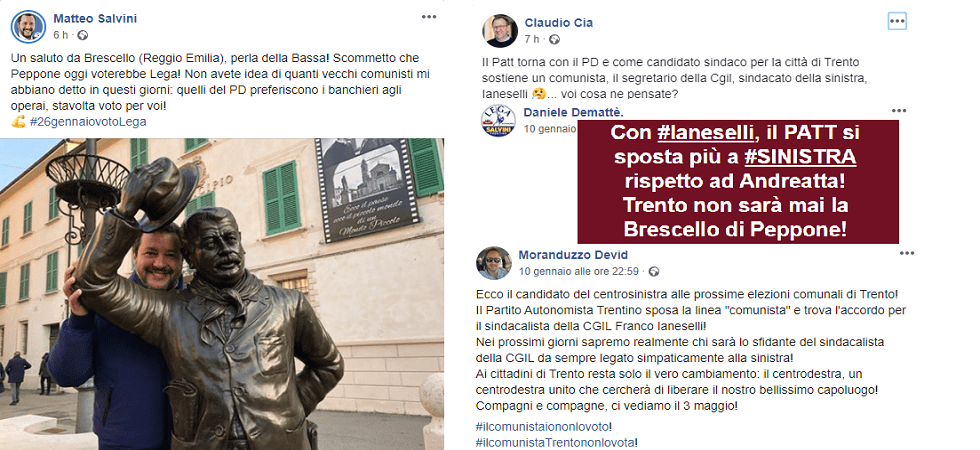Open the Lega Salvini avatar of Daniele Dematte
The height and width of the screenshot is (450, 980).
point(498,121)
